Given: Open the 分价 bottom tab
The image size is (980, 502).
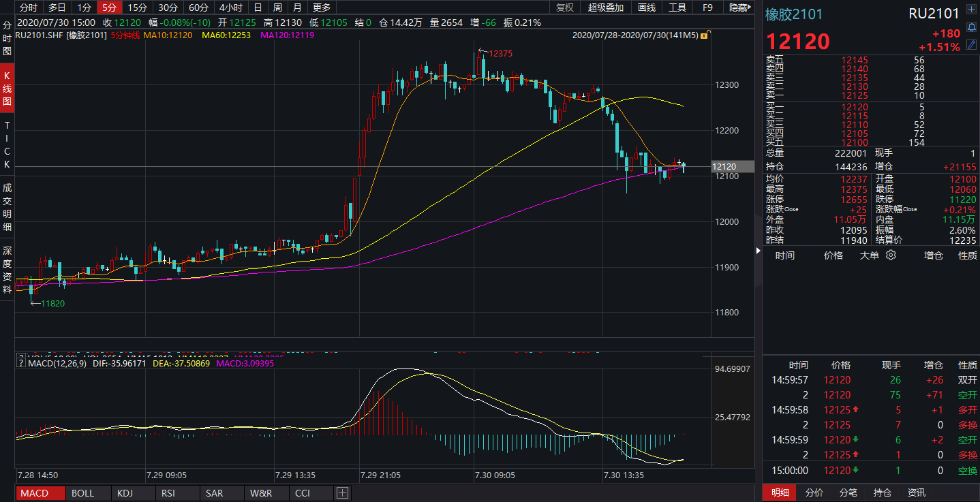Looking at the screenshot, I should click(814, 492).
